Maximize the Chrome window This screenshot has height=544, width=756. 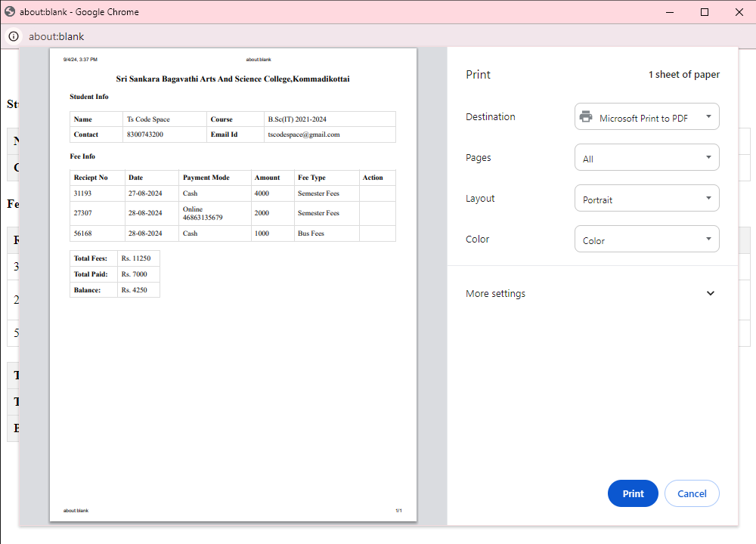point(705,12)
